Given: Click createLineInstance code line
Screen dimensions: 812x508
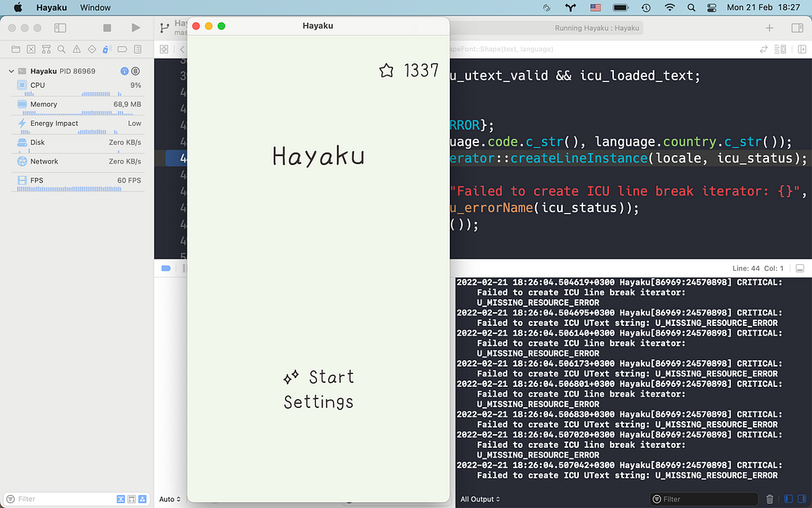Looking at the screenshot, I should click(628, 158).
